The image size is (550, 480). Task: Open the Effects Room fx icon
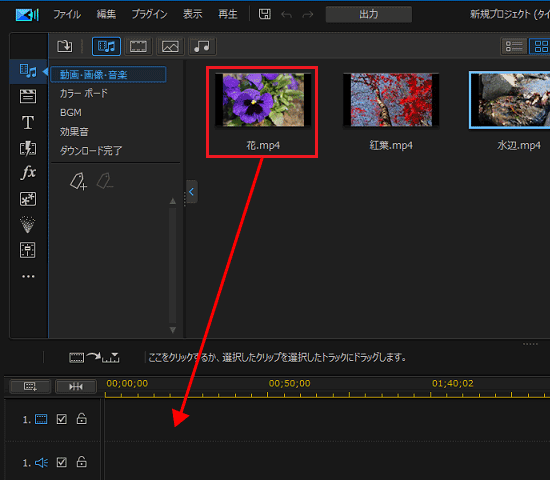(28, 172)
